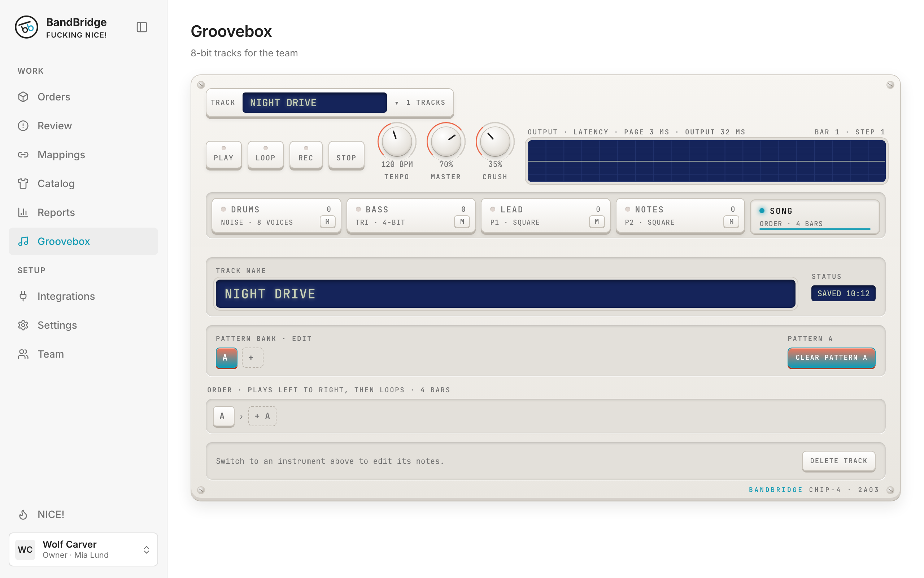924x578 pixels.
Task: Edit the NIGHT DRIVE track name field
Action: tap(505, 294)
